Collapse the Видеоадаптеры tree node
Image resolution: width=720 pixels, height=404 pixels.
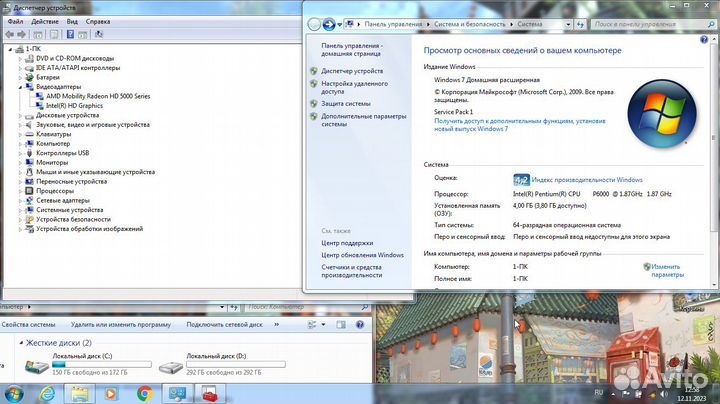click(20, 87)
